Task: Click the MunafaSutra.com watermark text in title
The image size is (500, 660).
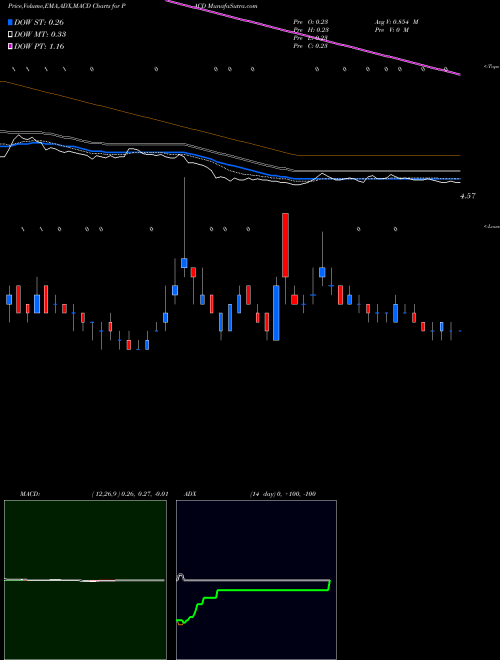Action: [232, 6]
